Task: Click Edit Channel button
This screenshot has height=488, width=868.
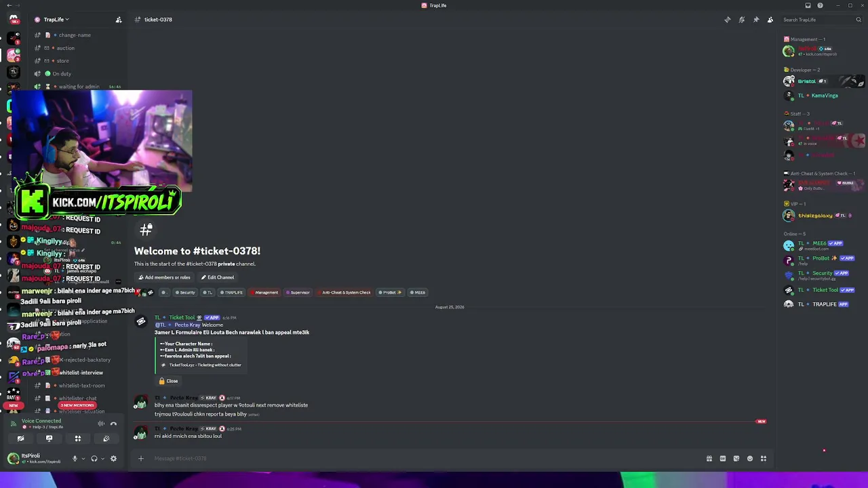Action: pyautogui.click(x=218, y=277)
